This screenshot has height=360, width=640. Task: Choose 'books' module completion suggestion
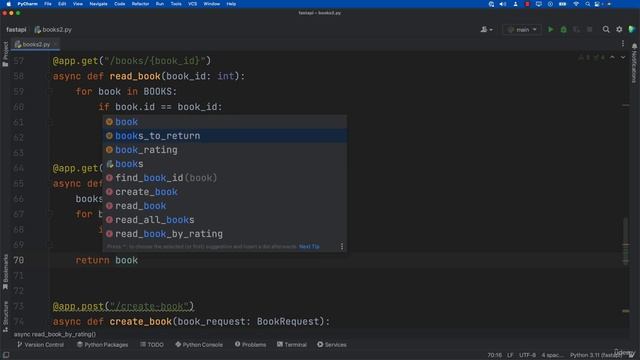[225, 164]
